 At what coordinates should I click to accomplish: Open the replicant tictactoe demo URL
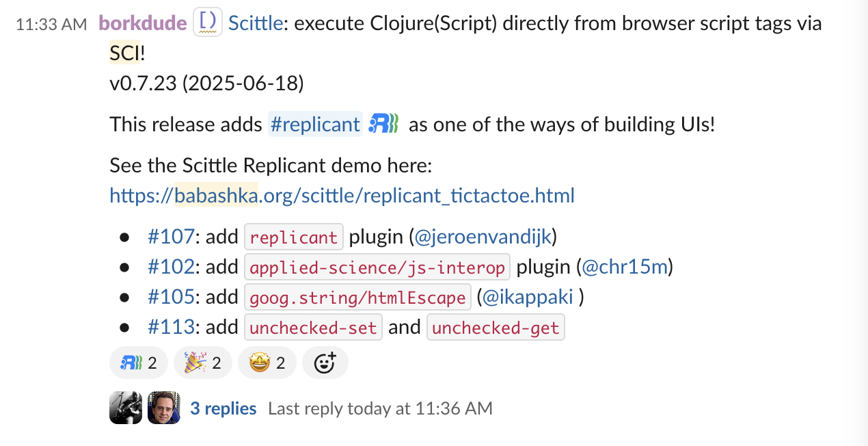[342, 196]
